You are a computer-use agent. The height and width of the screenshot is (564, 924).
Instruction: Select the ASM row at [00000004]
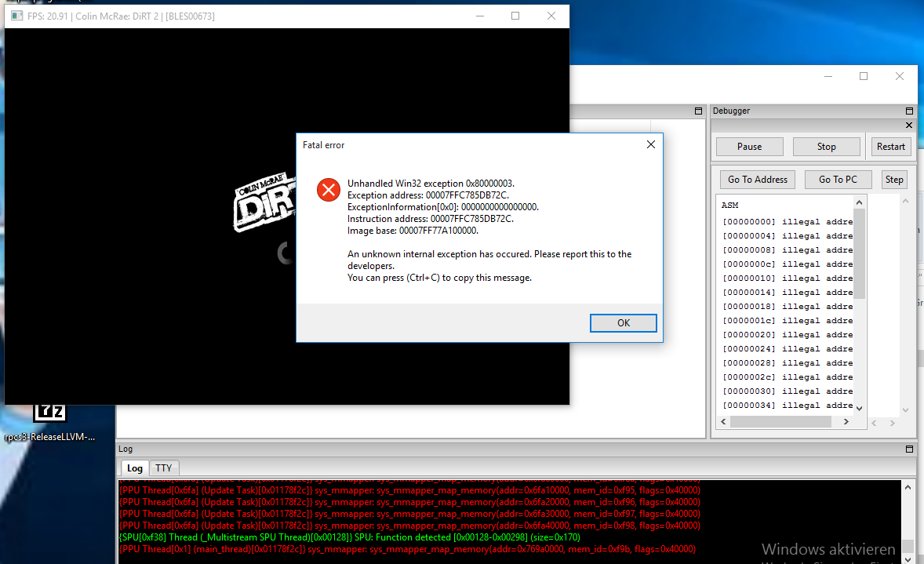point(788,236)
